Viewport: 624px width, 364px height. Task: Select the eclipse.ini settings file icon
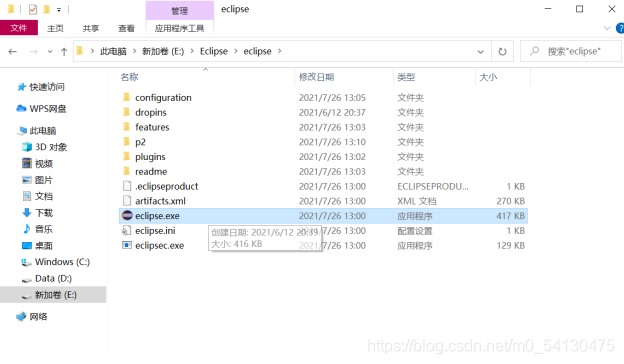coord(127,230)
